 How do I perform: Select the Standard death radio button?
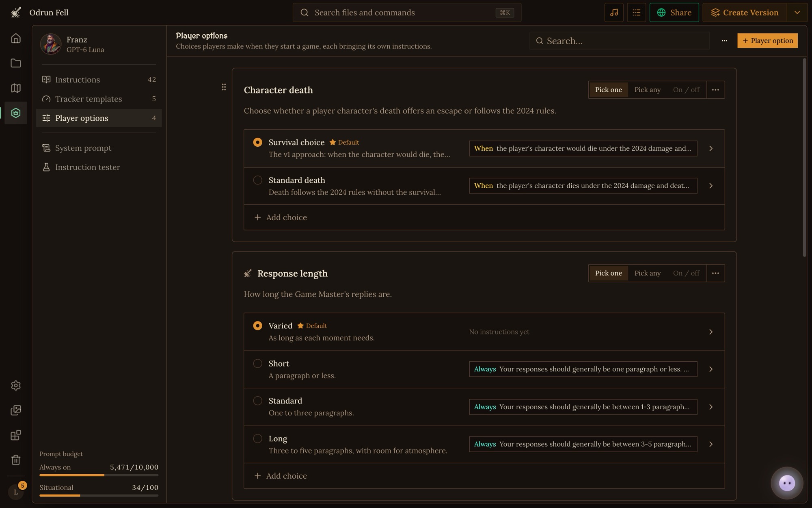(x=257, y=180)
